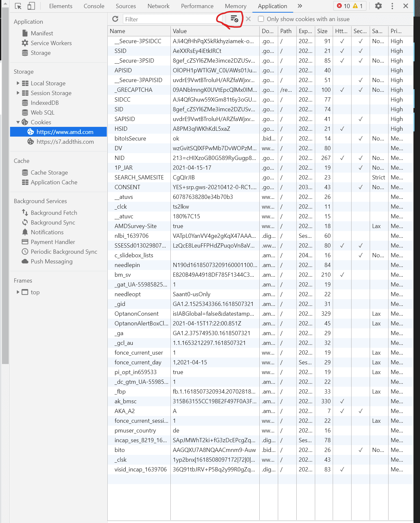Viewport: 420px width, 523px height.
Task: Refresh the cookies table
Action: pos(115,19)
